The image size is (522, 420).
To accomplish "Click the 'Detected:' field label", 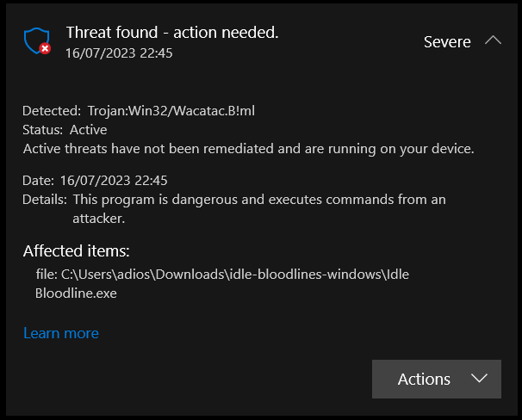I will click(x=52, y=111).
